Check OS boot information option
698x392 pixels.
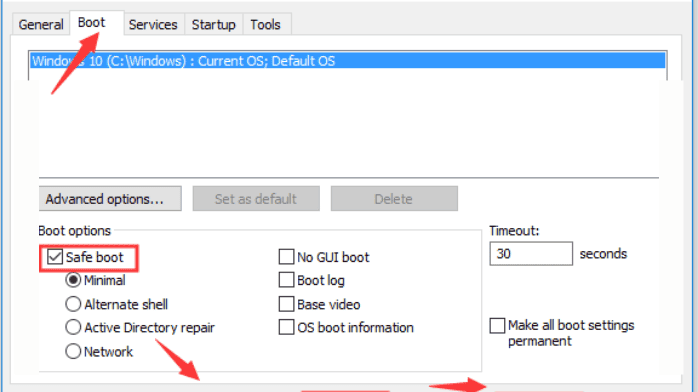pos(286,327)
